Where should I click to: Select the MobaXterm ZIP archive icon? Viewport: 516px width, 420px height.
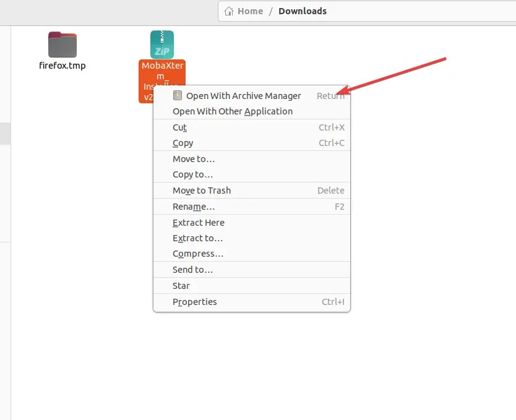pos(162,45)
